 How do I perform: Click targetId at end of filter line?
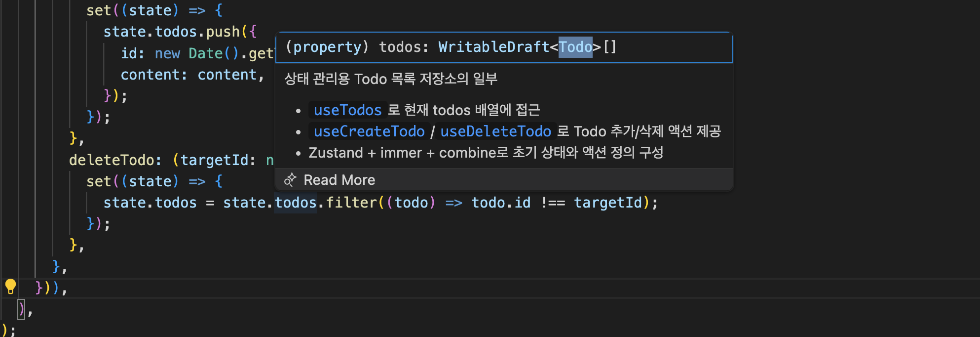pos(607,203)
